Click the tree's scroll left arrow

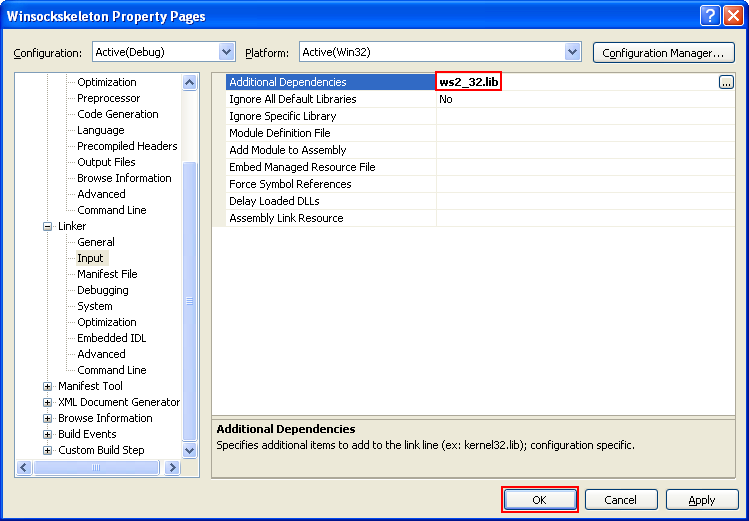[24, 468]
